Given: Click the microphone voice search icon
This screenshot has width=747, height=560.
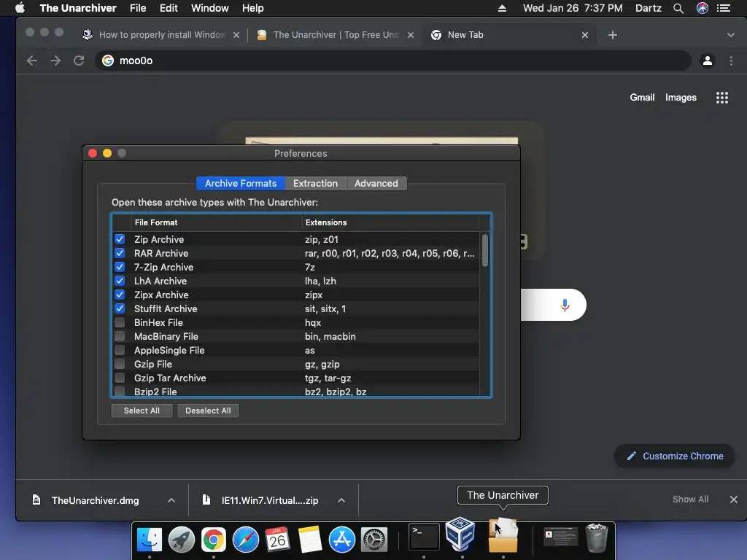Looking at the screenshot, I should pyautogui.click(x=565, y=305).
